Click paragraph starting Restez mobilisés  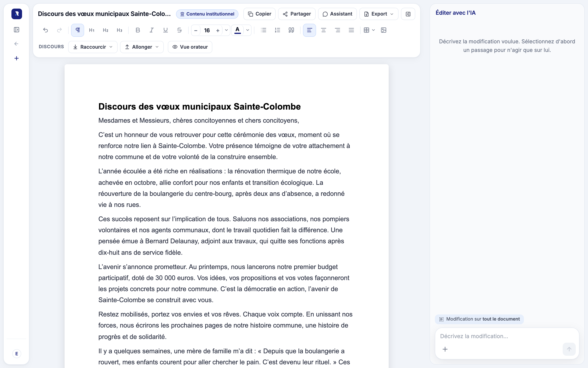225,325
